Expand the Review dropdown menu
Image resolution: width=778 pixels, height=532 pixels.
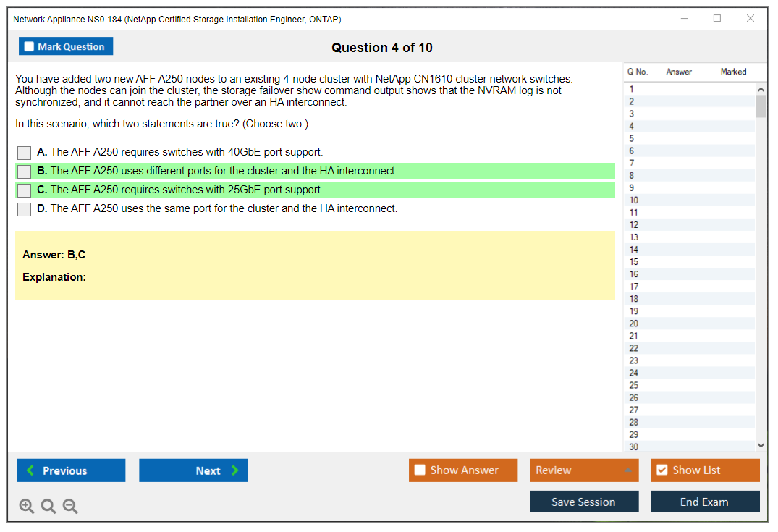(584, 470)
